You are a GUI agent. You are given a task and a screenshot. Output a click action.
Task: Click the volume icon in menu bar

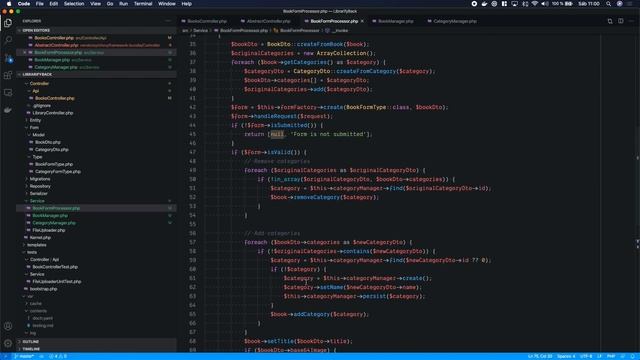(x=545, y=4)
